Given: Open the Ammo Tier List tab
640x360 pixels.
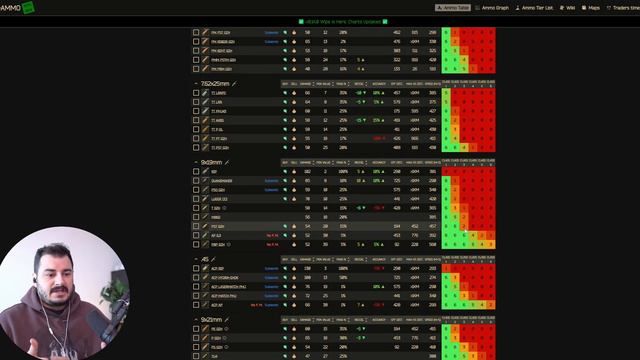Looking at the screenshot, I should (534, 8).
